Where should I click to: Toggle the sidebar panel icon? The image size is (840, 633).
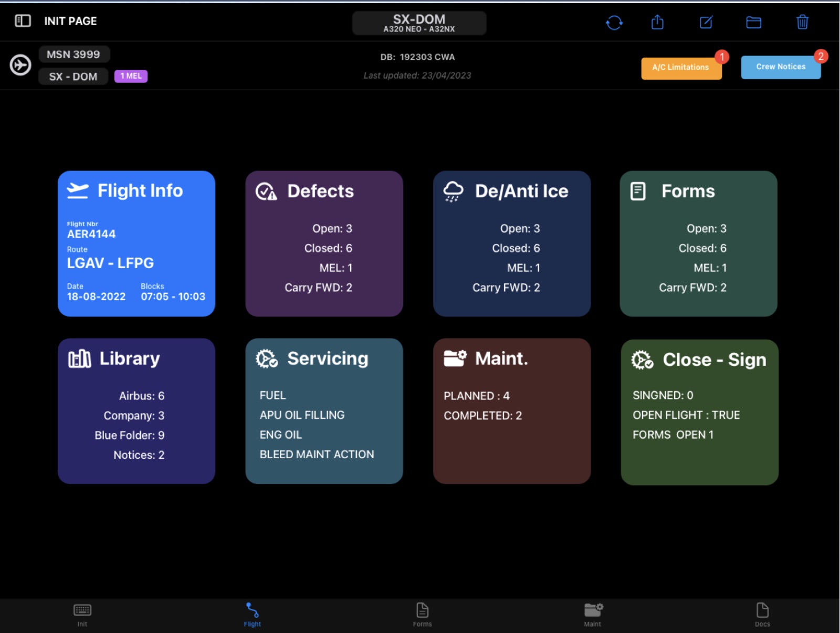23,21
